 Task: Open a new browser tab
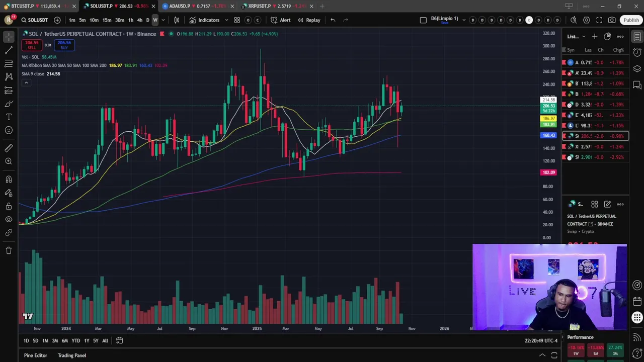322,6
